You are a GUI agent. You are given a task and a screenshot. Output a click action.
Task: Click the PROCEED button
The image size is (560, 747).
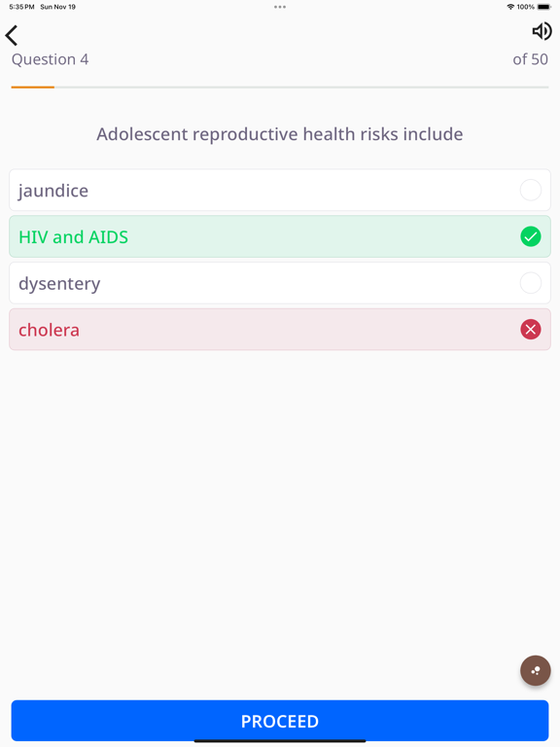click(280, 721)
